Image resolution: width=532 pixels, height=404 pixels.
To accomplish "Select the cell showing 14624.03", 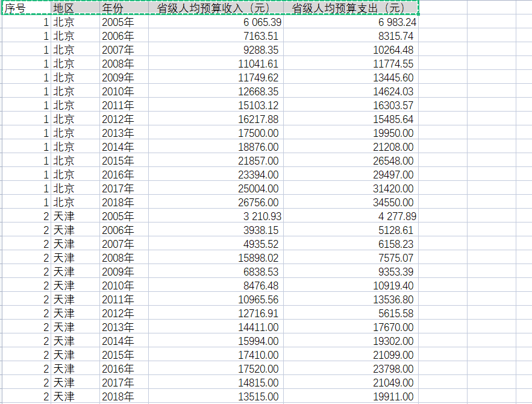I will (x=351, y=91).
